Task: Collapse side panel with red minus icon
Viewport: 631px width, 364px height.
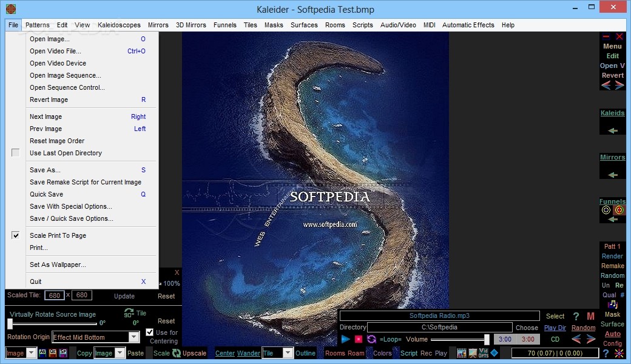Action: [606, 36]
